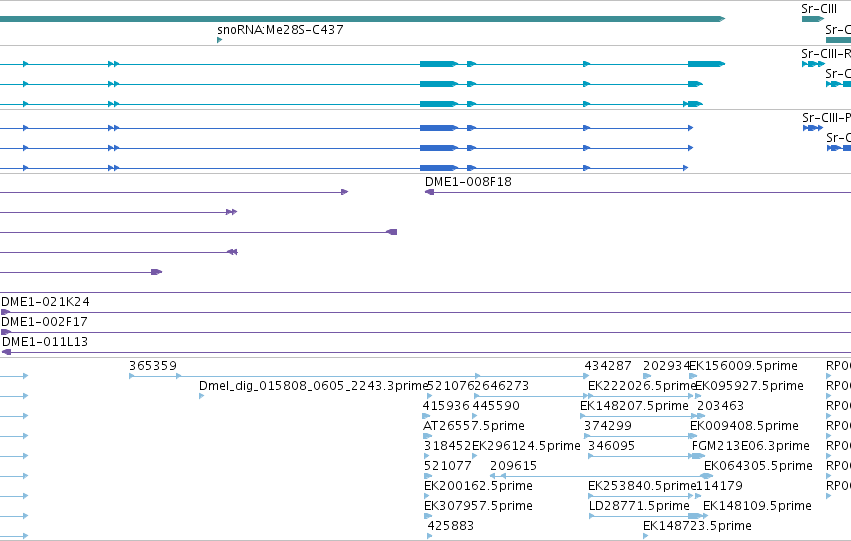Click the EK148109.5prime label

[x=757, y=506]
